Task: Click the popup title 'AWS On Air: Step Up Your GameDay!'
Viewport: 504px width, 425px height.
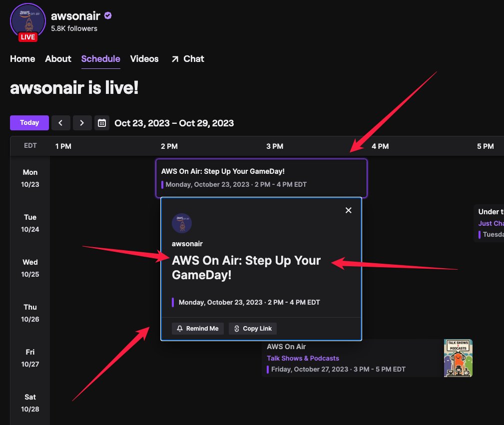Action: 246,268
